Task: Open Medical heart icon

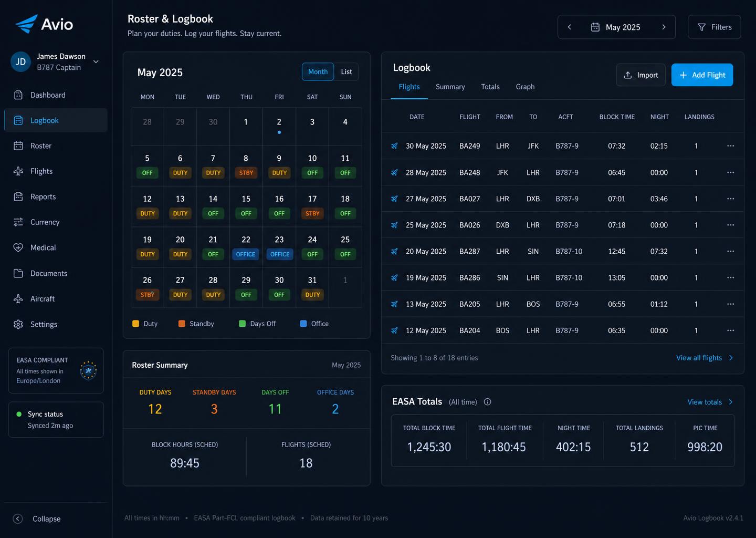Action: pos(18,248)
